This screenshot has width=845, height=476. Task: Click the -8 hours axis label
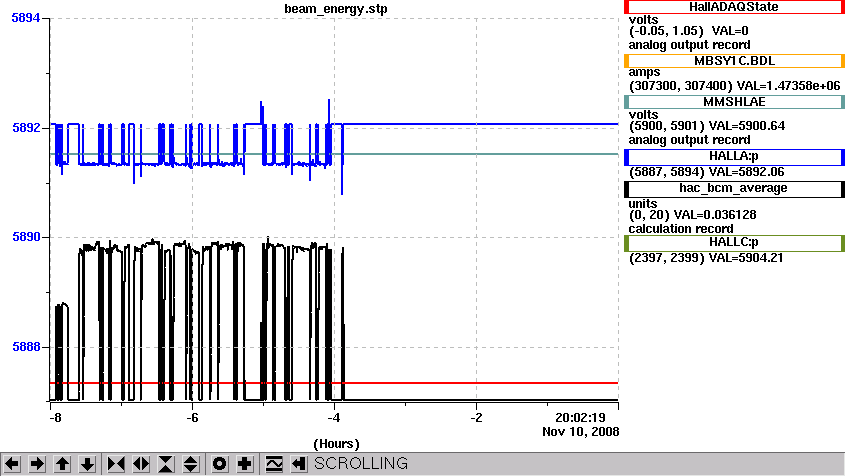(55, 418)
